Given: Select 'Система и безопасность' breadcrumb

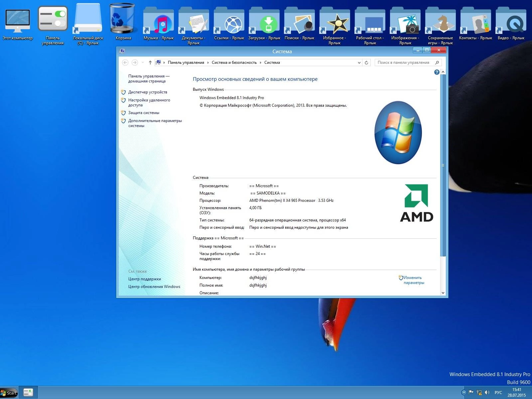Looking at the screenshot, I should point(234,63).
